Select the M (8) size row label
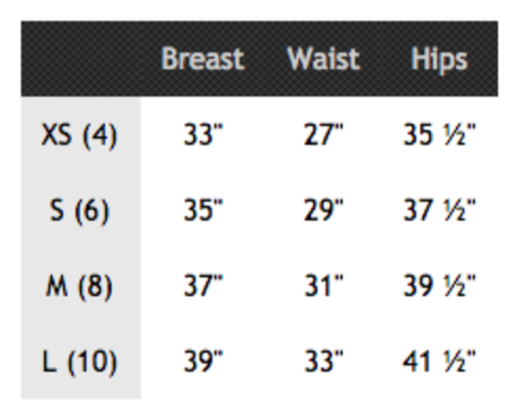This screenshot has width=517, height=420. [78, 286]
